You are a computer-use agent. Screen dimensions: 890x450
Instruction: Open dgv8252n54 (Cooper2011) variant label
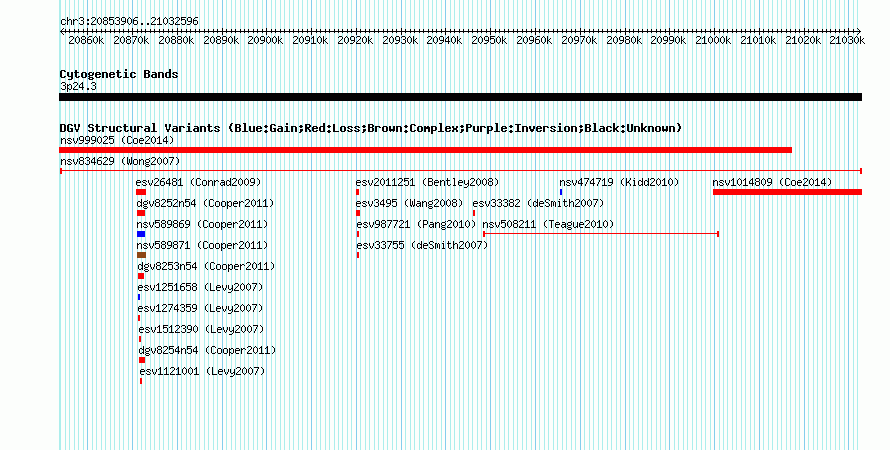[x=205, y=203]
